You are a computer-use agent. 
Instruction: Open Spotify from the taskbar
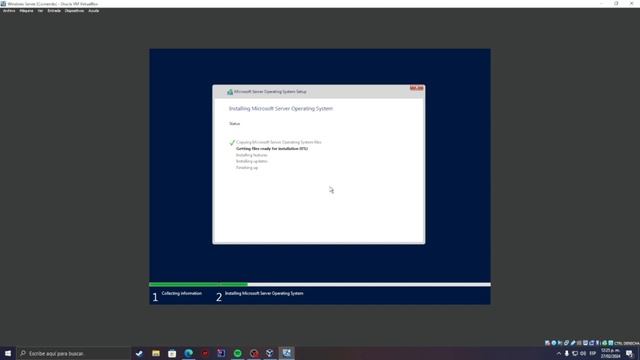238,353
